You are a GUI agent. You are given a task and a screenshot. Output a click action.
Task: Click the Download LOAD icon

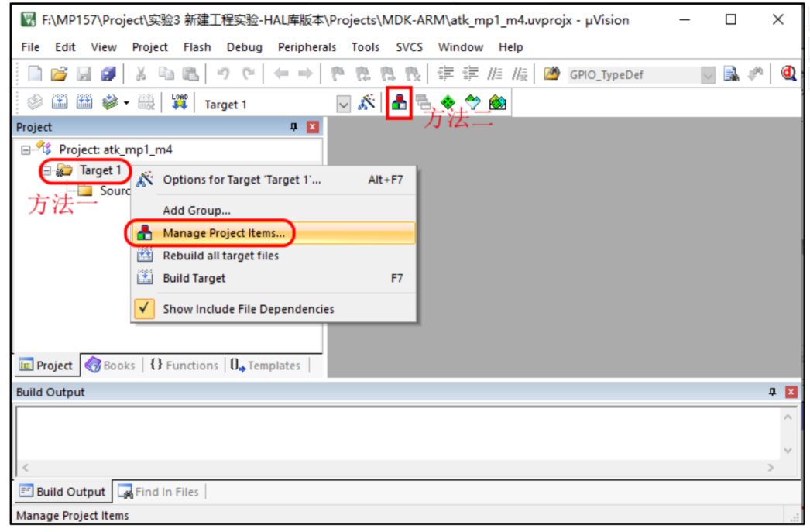(179, 102)
